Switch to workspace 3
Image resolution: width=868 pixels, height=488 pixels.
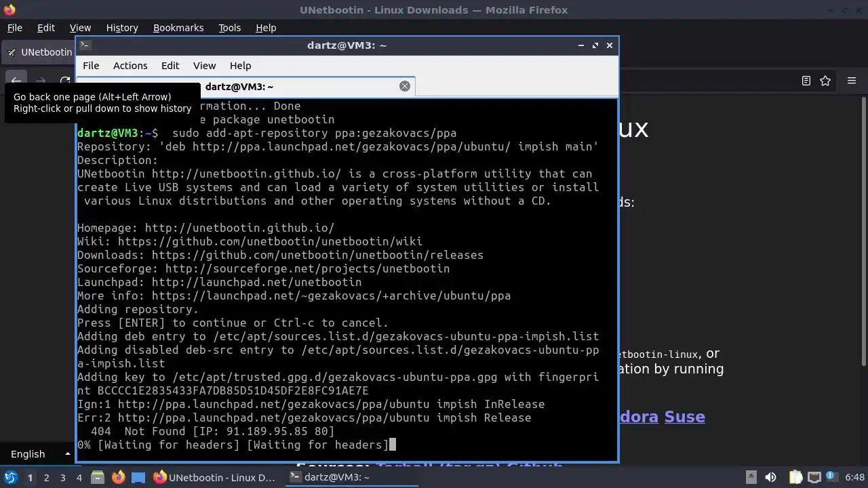[62, 477]
